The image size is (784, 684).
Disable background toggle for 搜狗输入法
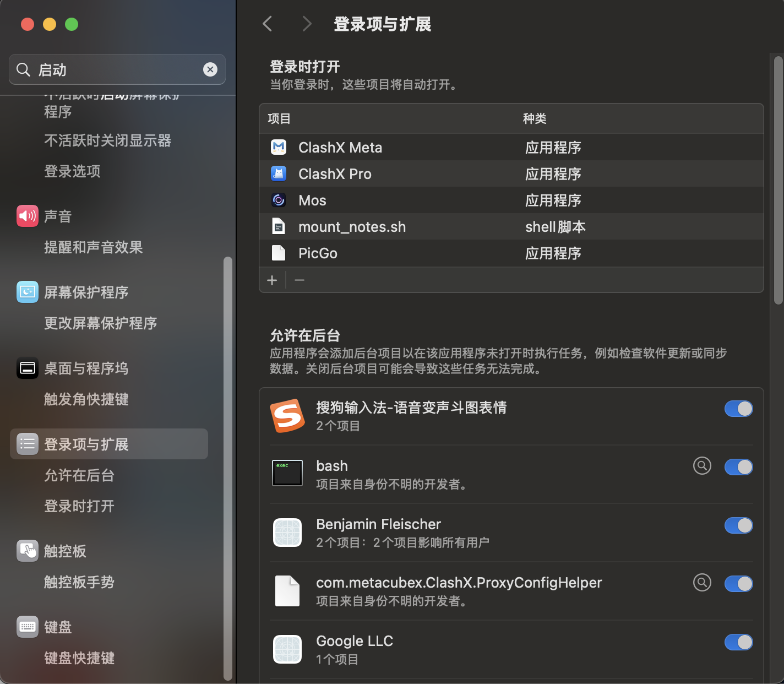pos(738,409)
